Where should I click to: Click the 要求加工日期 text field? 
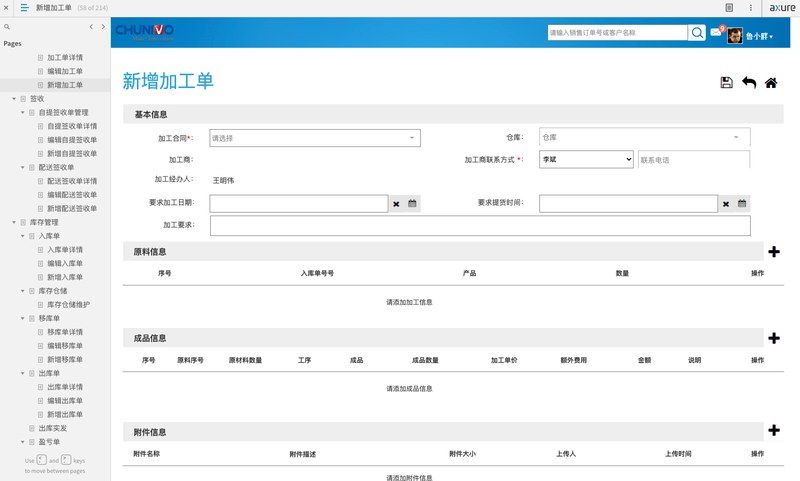[298, 204]
